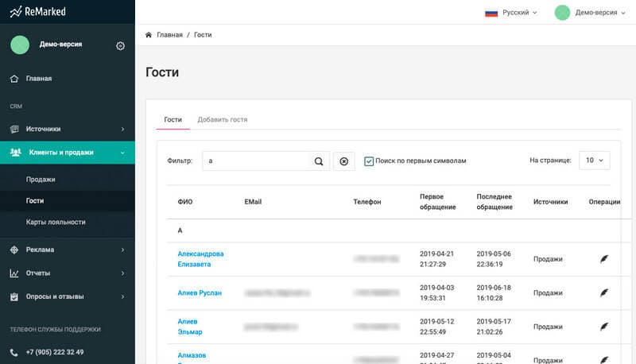Click the Russian flag icon
Viewport: 636px width, 364px height.
coord(491,13)
